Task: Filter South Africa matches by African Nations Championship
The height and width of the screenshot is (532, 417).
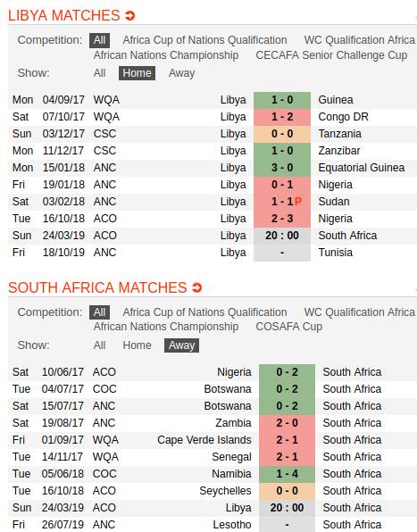Action: (166, 327)
